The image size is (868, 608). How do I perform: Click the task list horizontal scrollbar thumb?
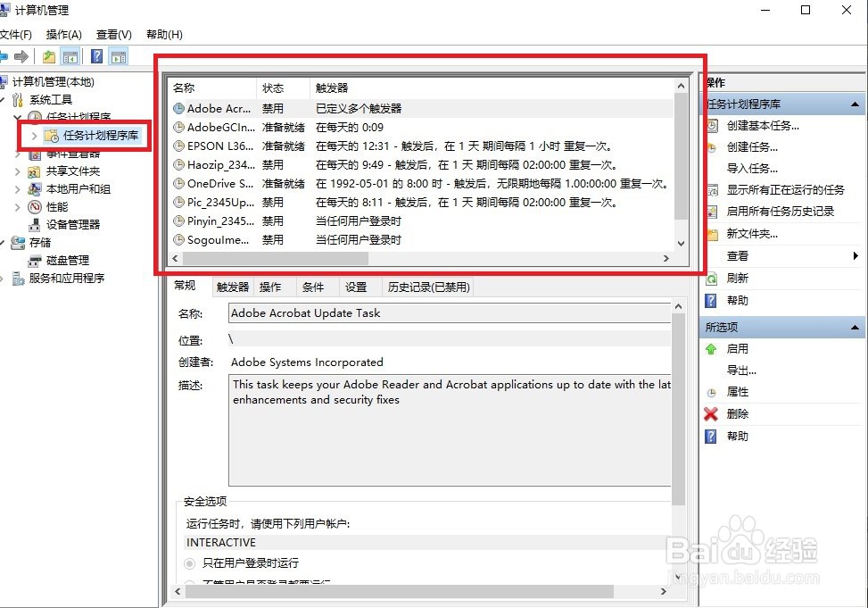(275, 258)
